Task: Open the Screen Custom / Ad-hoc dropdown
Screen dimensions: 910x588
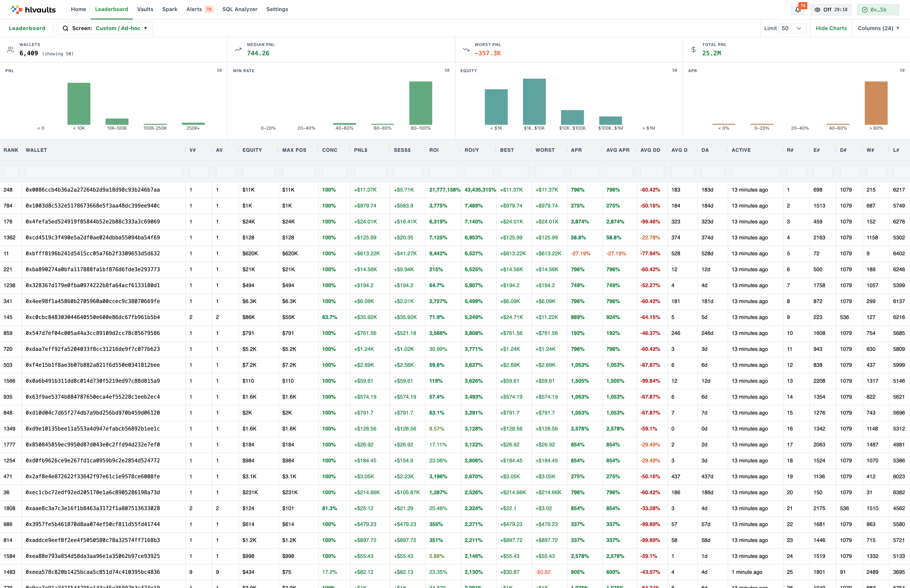Action: click(105, 28)
